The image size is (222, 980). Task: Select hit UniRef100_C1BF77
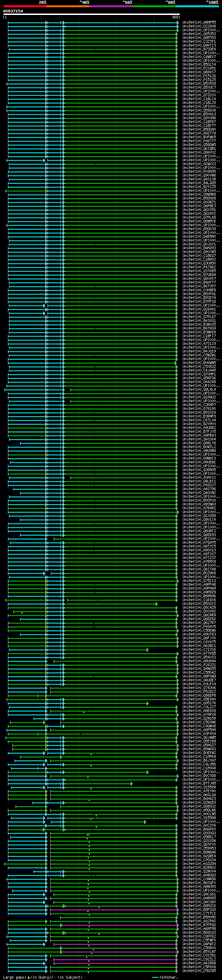point(199,125)
